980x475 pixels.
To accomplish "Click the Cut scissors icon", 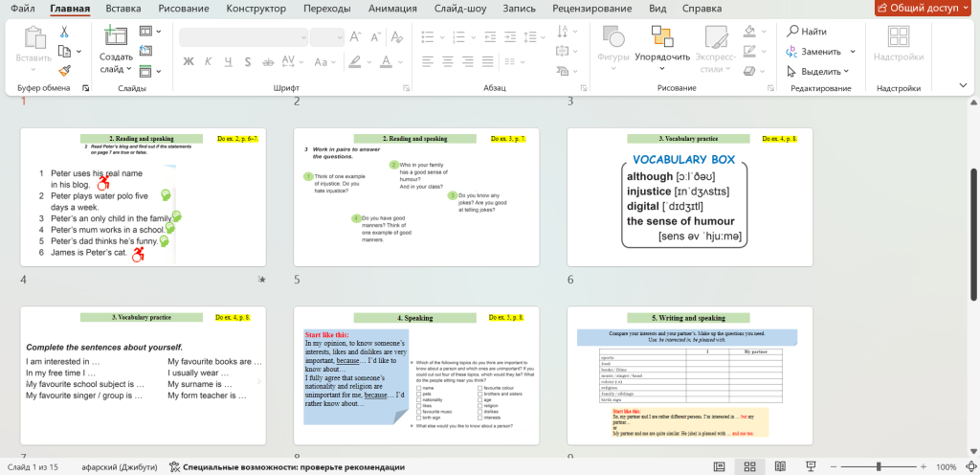I will [x=64, y=32].
